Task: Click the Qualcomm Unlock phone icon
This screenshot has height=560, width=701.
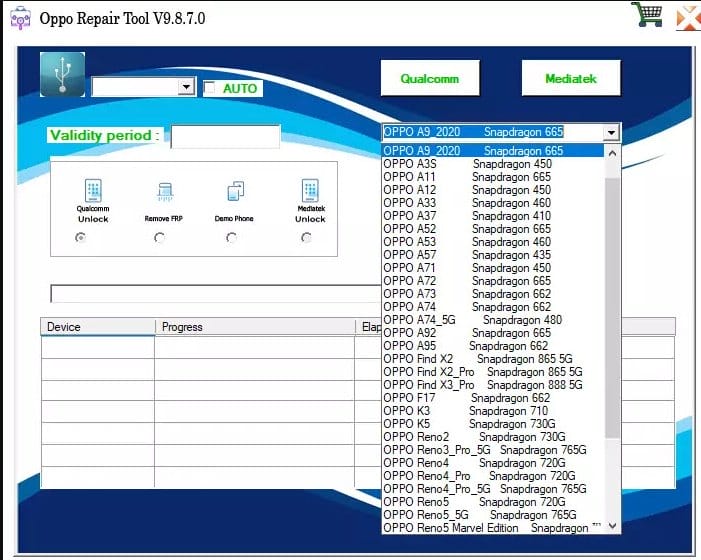Action: pos(93,190)
